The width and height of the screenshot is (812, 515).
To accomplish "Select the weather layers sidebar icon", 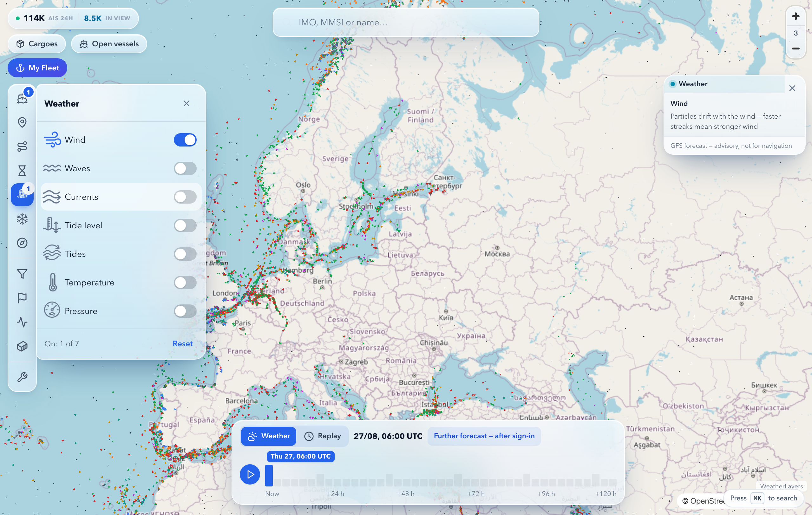I will point(22,194).
